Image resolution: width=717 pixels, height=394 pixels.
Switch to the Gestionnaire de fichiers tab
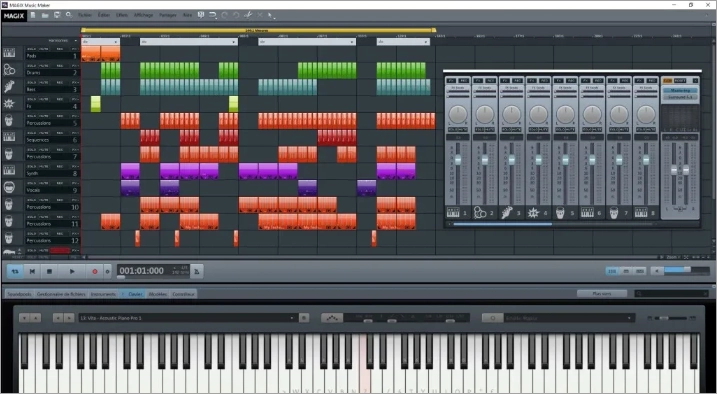(61, 294)
